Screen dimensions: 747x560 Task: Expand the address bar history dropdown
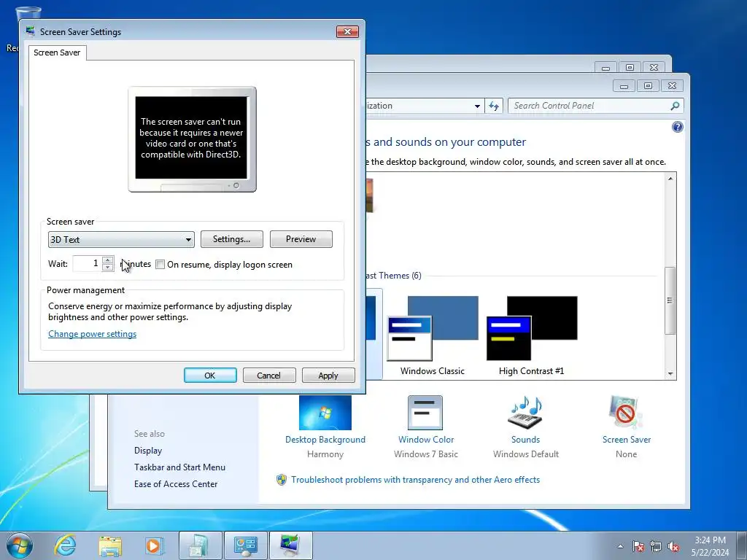(x=477, y=106)
